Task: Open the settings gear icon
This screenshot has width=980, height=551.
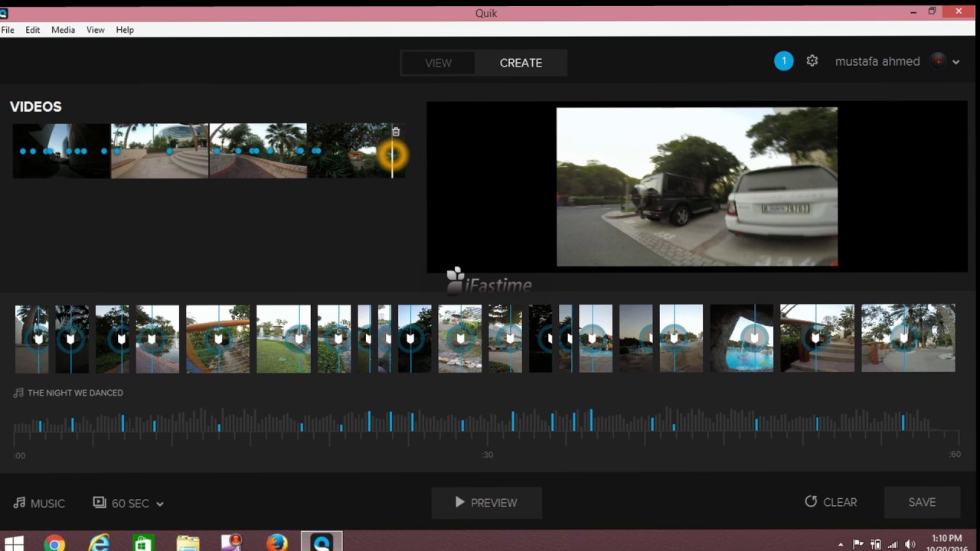Action: (x=812, y=61)
